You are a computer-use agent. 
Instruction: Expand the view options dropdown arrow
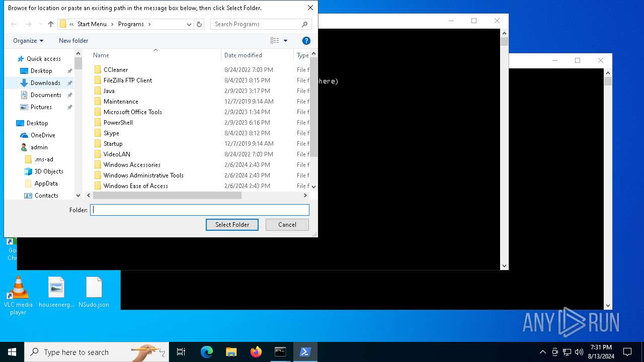(x=285, y=41)
